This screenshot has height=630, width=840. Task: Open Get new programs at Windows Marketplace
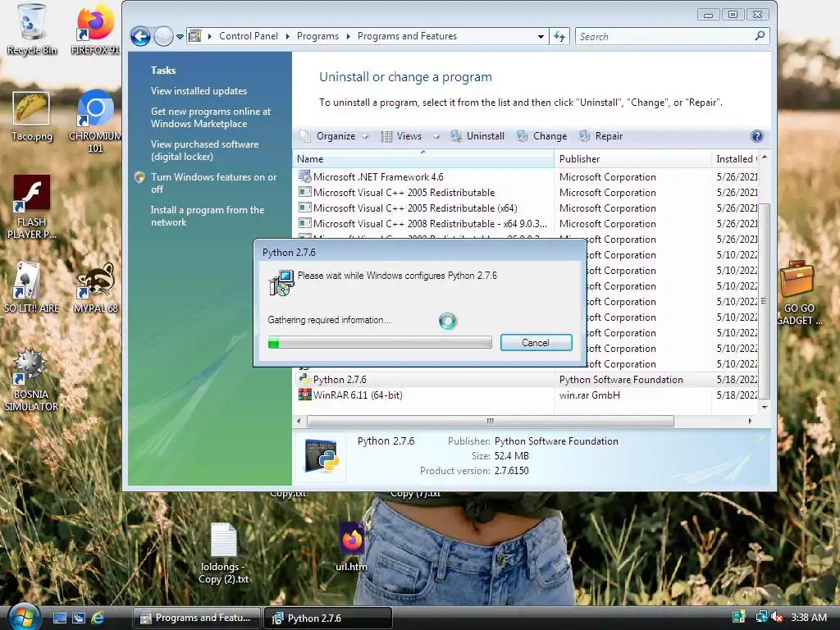coord(211,117)
